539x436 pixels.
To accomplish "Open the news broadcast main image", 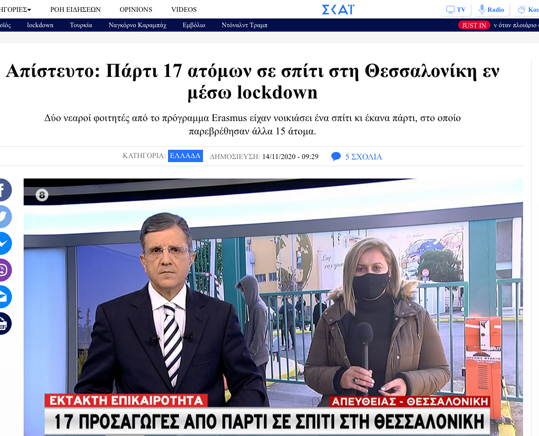I will [x=273, y=307].
